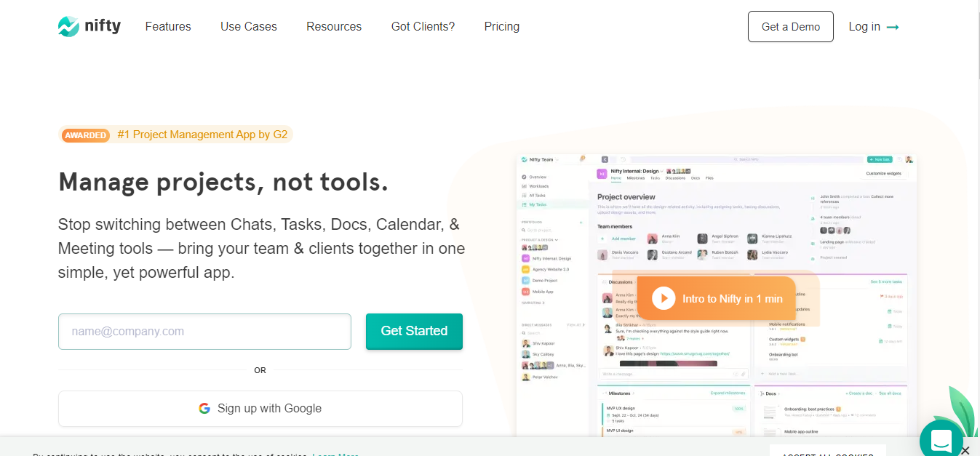Play the Intro to Nifty in 1 min video
Image resolution: width=980 pixels, height=456 pixels.
pos(716,298)
